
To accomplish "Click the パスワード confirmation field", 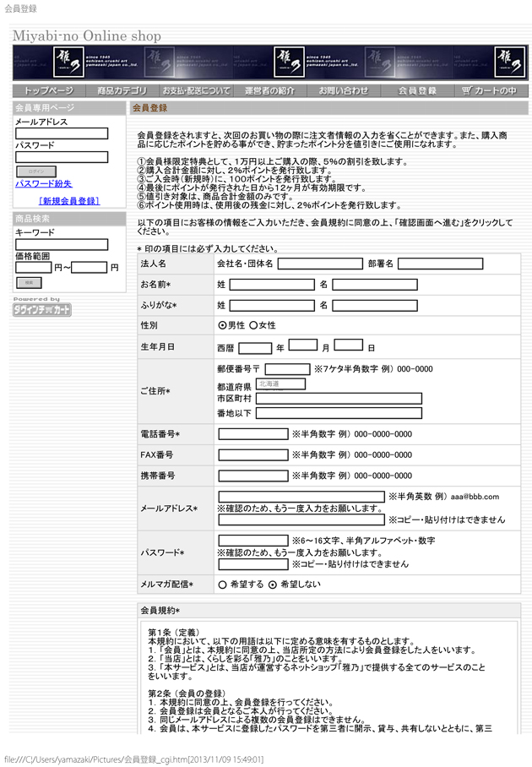I will point(253,564).
